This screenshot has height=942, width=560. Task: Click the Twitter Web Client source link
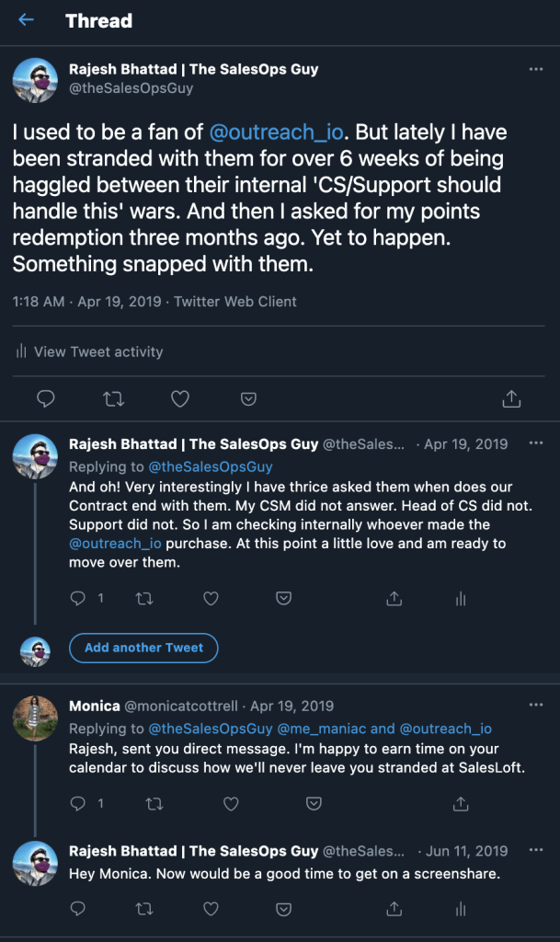point(235,301)
